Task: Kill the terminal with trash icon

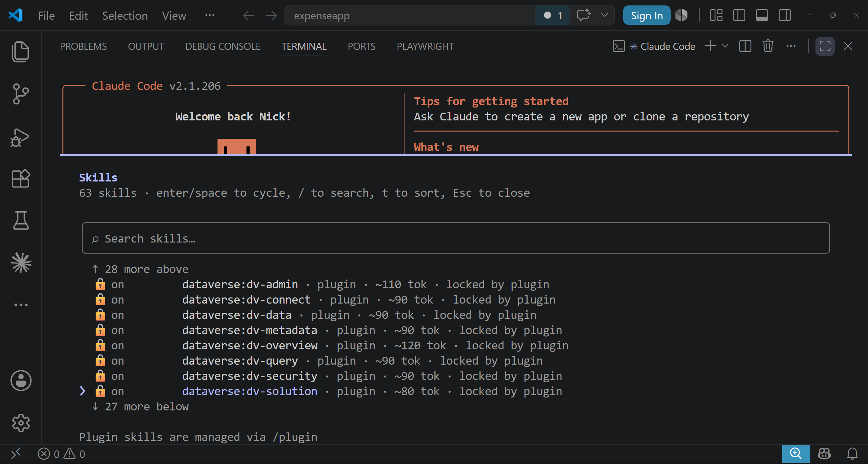Action: tap(768, 46)
